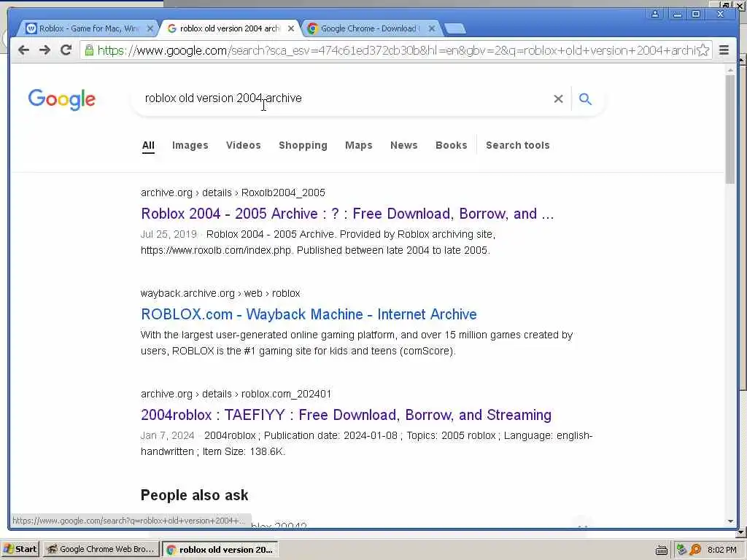This screenshot has width=747, height=560.
Task: Go back with the browser back arrow
Action: 23,50
